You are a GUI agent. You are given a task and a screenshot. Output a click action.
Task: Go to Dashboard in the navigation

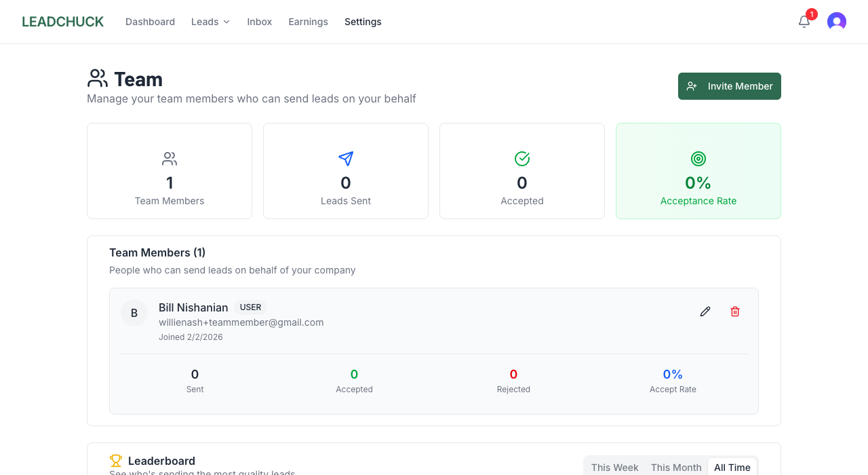click(x=150, y=22)
